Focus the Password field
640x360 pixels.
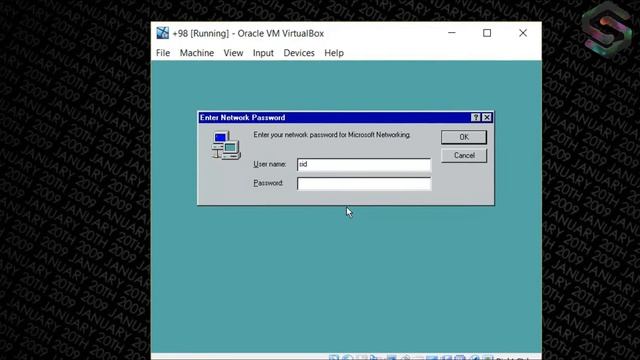[364, 184]
